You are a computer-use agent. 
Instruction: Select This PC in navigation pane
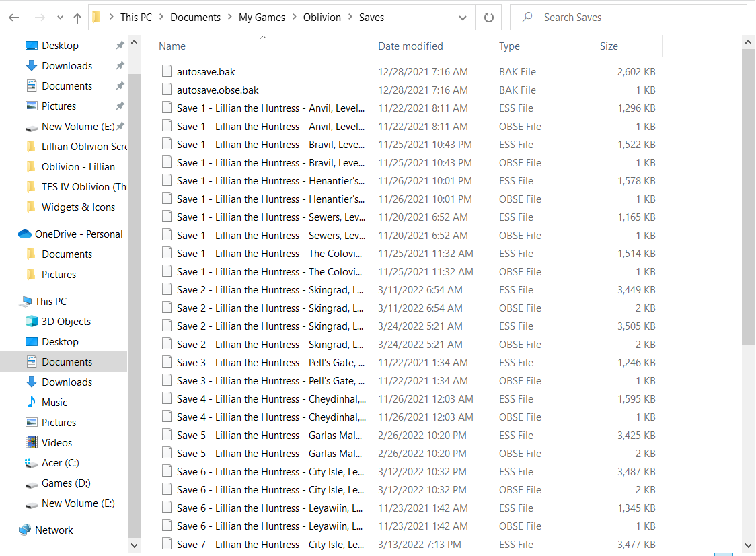(50, 302)
